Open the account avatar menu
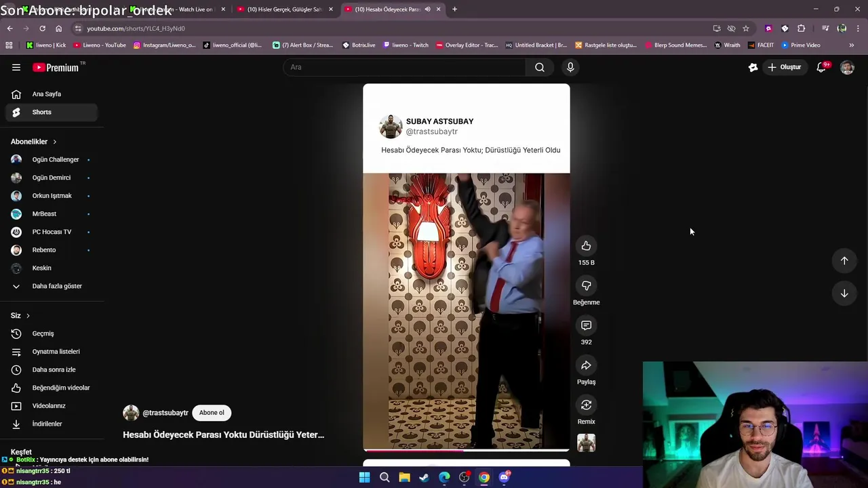This screenshot has height=488, width=868. tap(847, 67)
